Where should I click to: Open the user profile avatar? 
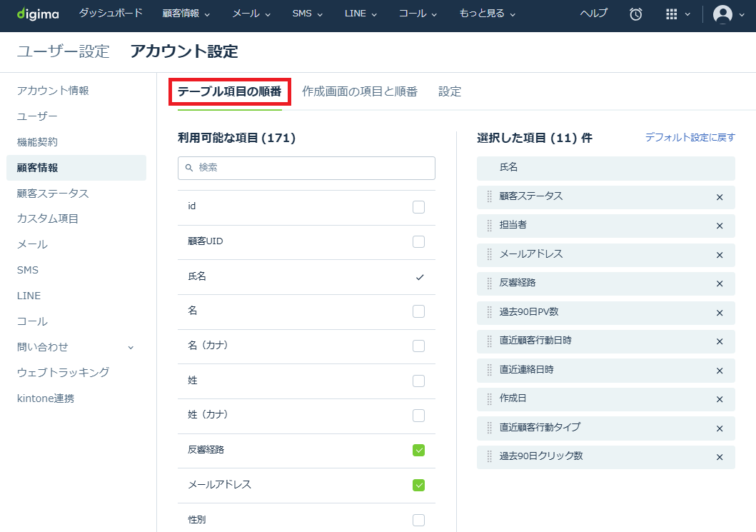722,14
